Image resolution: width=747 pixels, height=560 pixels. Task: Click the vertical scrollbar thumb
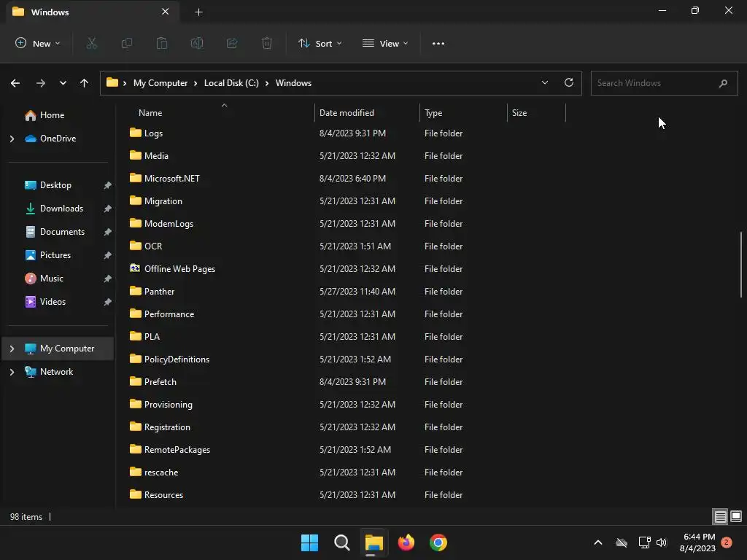tap(741, 265)
